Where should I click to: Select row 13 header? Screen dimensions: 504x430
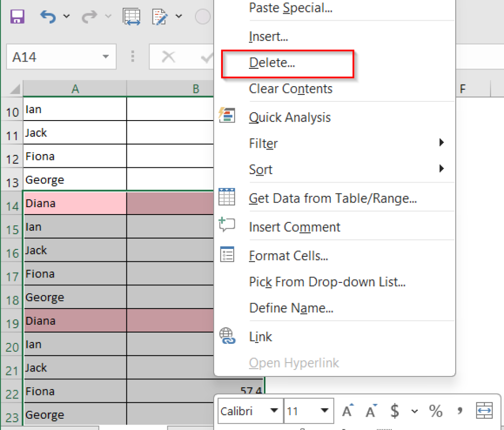coord(11,180)
